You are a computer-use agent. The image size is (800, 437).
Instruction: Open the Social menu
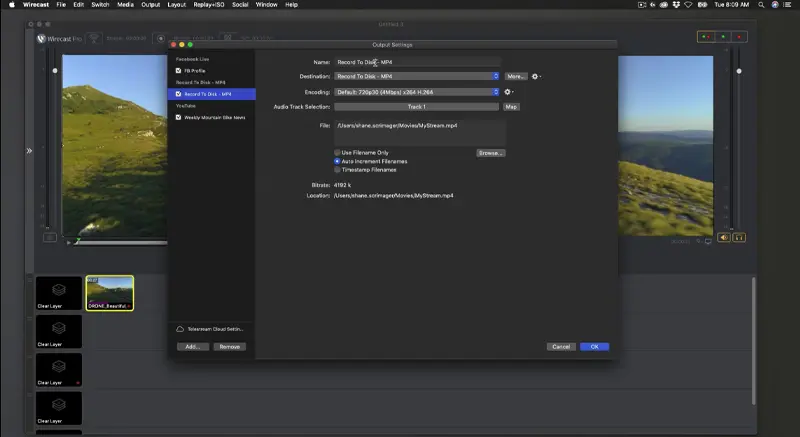(240, 5)
